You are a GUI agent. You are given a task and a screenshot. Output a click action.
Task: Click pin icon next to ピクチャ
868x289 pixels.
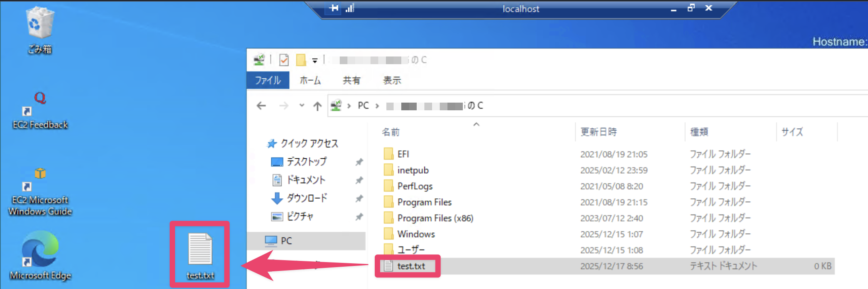pyautogui.click(x=359, y=216)
